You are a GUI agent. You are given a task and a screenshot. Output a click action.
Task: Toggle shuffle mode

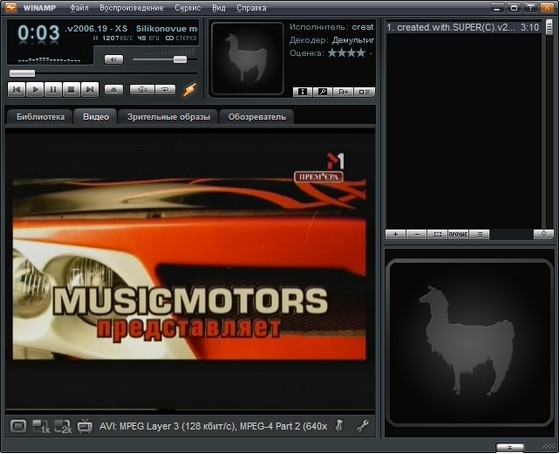point(142,89)
